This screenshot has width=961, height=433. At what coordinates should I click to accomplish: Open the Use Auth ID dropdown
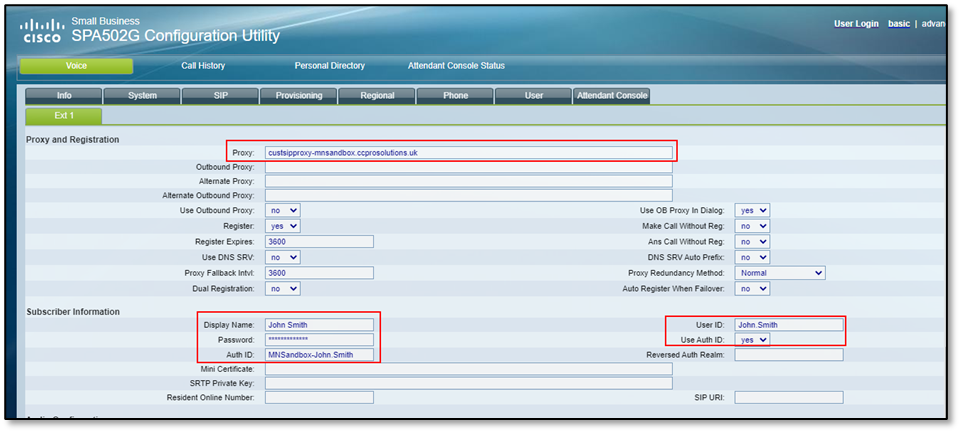click(x=753, y=339)
